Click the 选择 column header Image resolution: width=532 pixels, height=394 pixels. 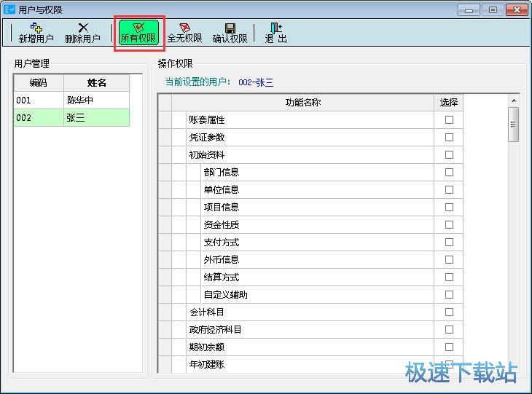pyautogui.click(x=448, y=103)
